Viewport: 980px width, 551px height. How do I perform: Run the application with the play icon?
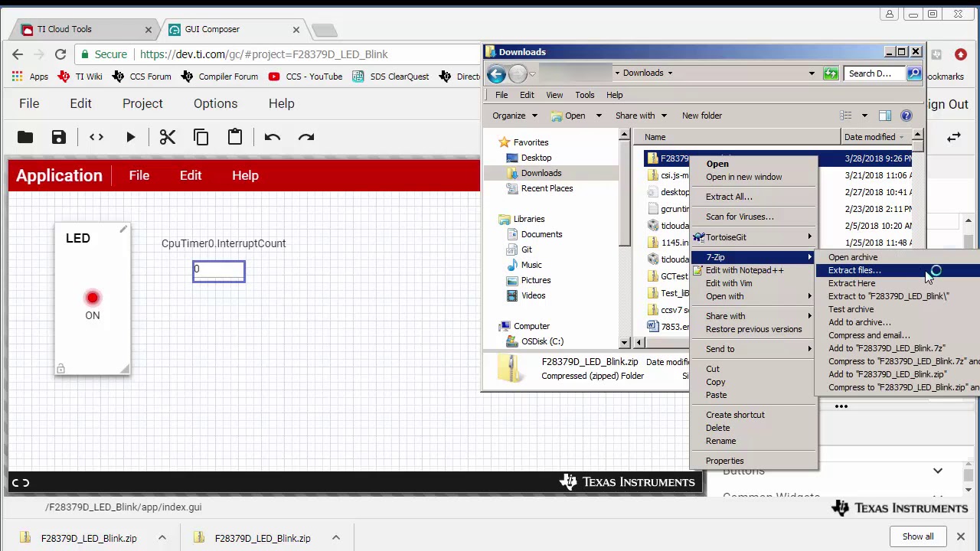pos(131,137)
